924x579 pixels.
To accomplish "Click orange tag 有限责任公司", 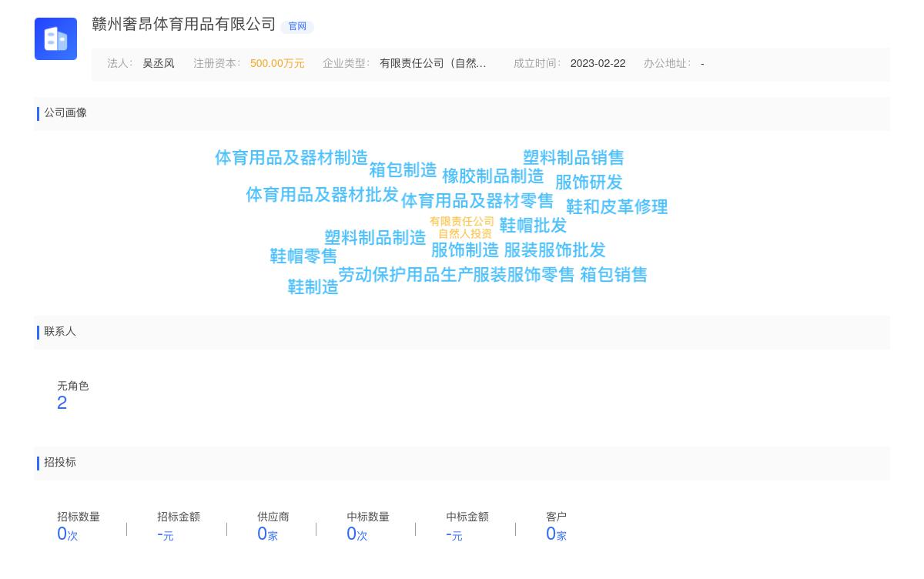I will point(462,222).
